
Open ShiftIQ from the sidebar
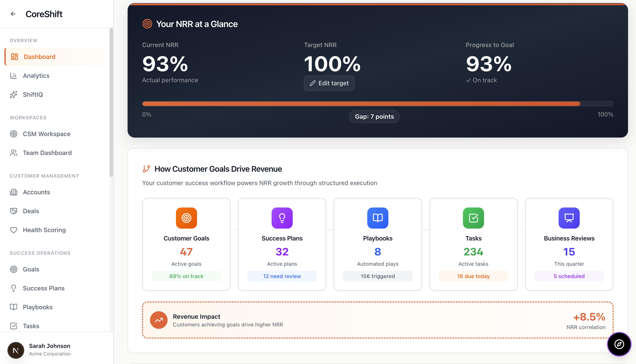tap(33, 95)
